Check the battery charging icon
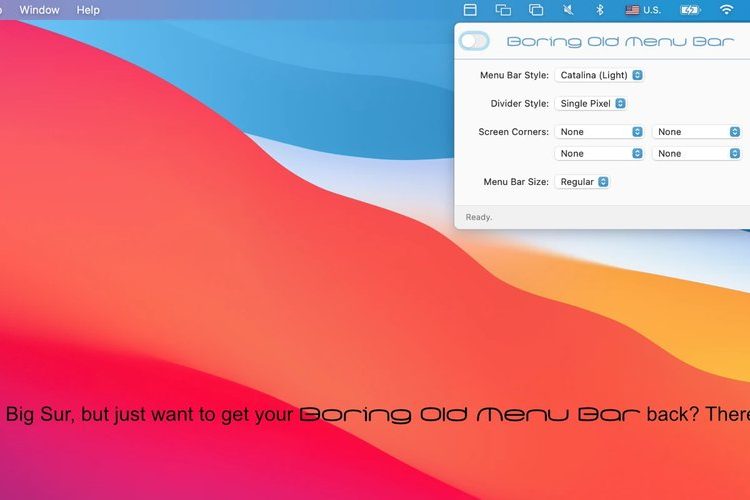The image size is (750, 500). tap(690, 10)
